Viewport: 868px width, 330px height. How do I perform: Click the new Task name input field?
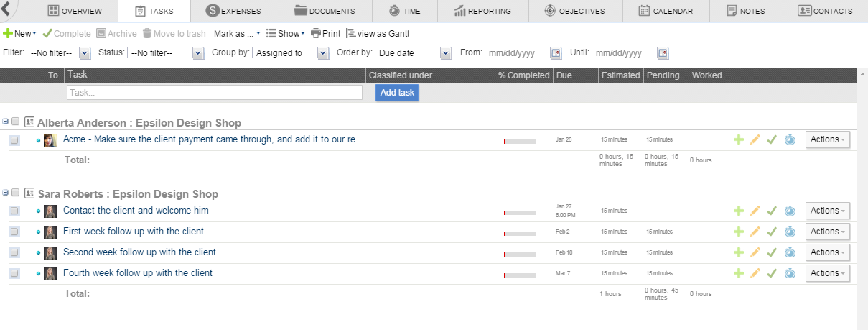[214, 93]
